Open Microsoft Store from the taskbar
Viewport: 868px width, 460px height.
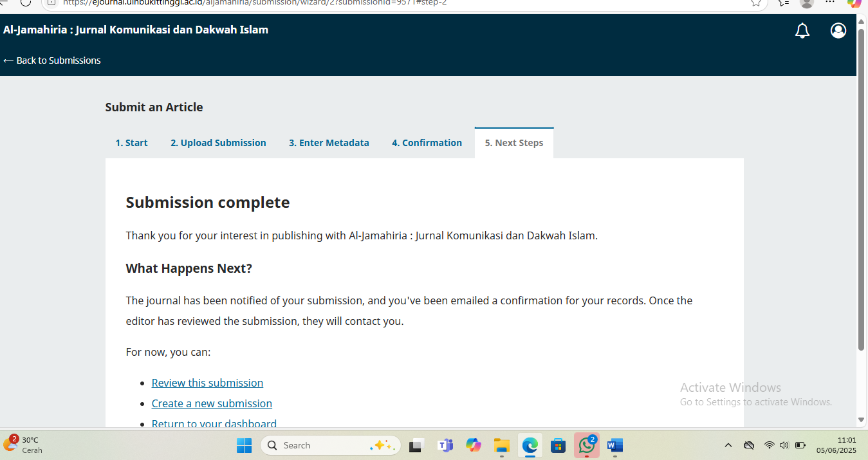(558, 445)
